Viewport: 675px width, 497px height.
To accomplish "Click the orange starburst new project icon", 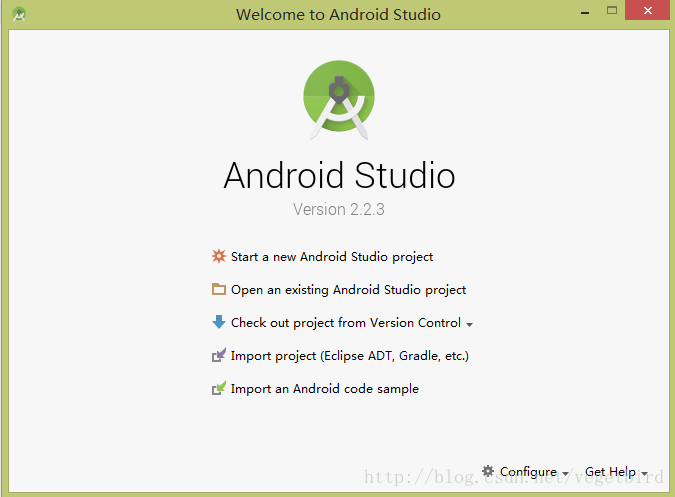I will (x=219, y=256).
